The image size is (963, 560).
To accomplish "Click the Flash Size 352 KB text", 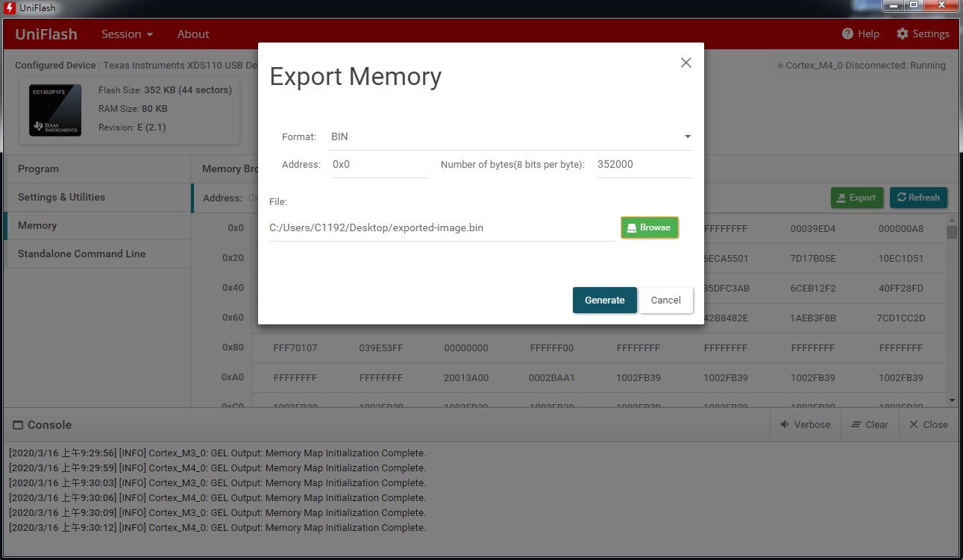I will click(165, 90).
